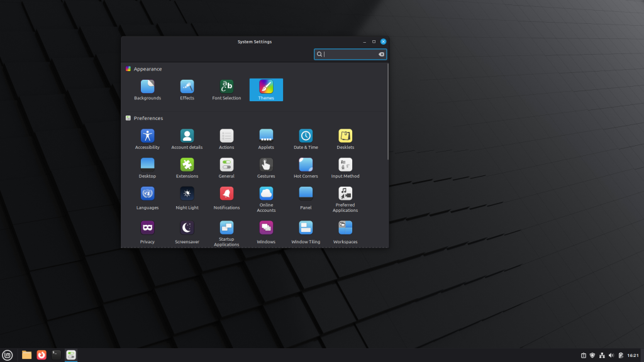Open Night Light settings

(x=187, y=197)
